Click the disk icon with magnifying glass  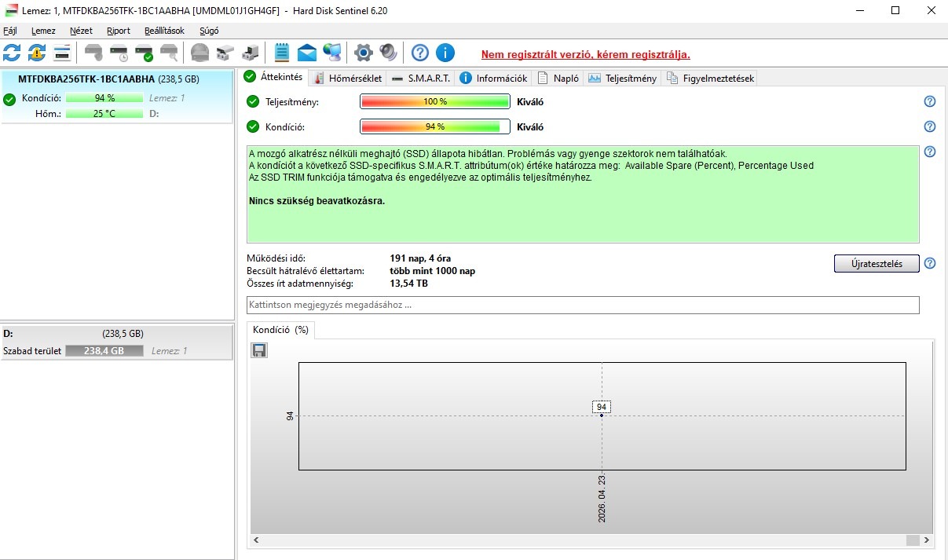[x=169, y=53]
